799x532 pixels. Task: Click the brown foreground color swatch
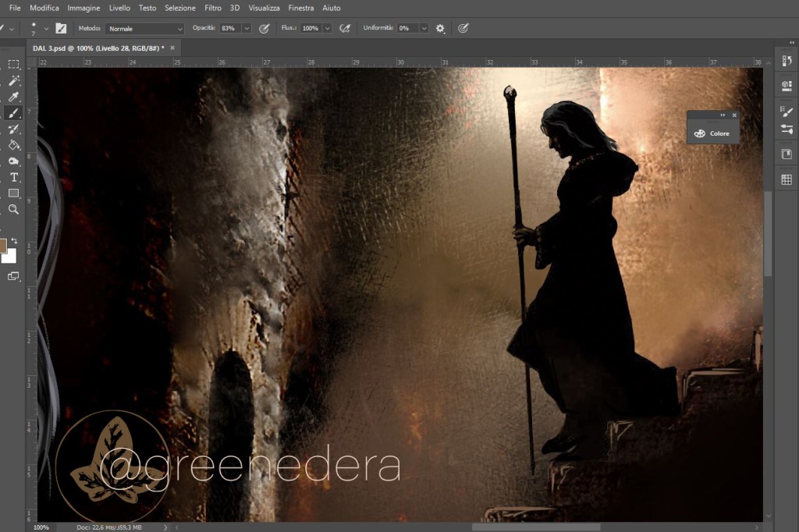pos(3,245)
